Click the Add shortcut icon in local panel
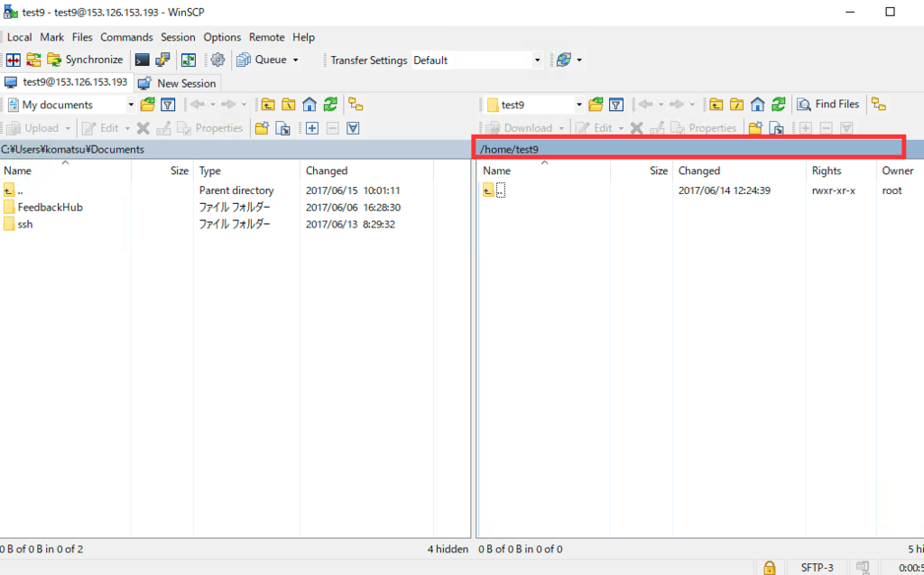The height and width of the screenshot is (575, 924). pos(283,128)
